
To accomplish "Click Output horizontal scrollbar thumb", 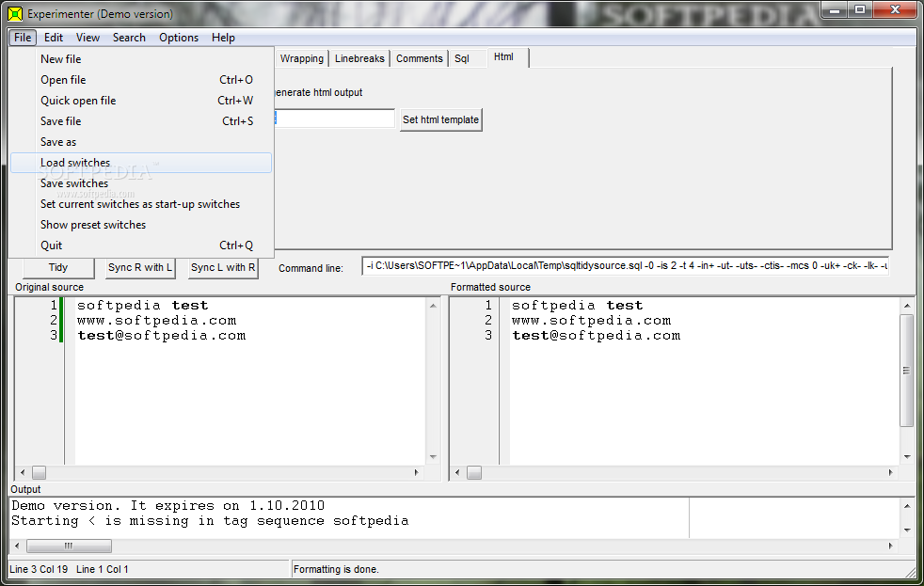I will point(69,546).
